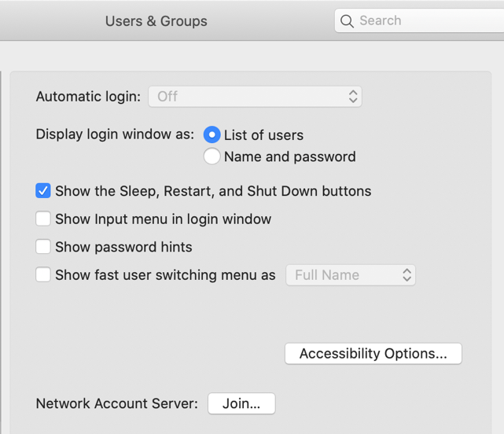The height and width of the screenshot is (434, 504).
Task: Click the Display login window as label
Action: [115, 134]
